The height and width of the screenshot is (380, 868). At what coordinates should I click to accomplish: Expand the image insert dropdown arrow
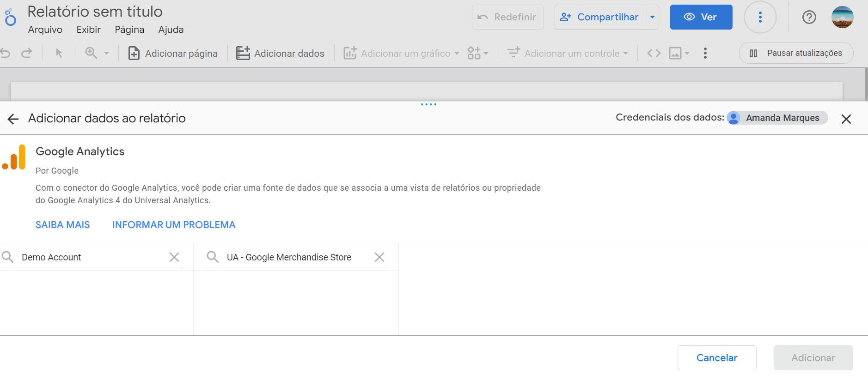(687, 54)
